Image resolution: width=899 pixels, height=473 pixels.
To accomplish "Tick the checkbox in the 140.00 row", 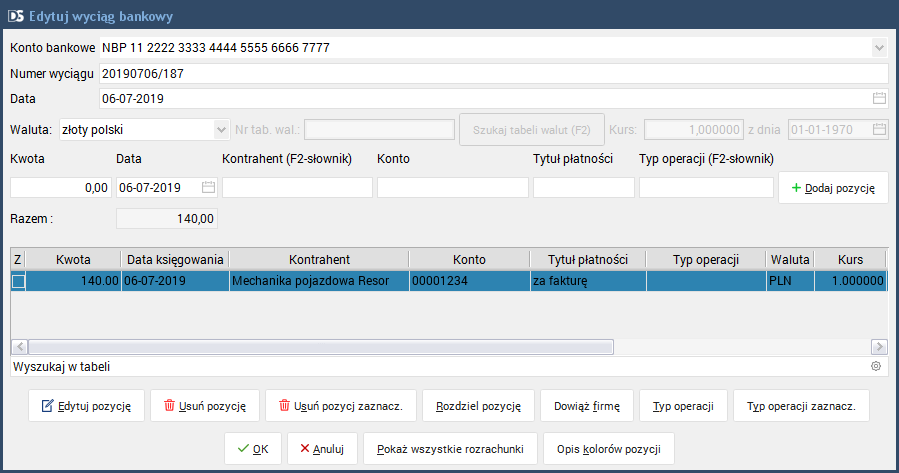I will coord(18,281).
